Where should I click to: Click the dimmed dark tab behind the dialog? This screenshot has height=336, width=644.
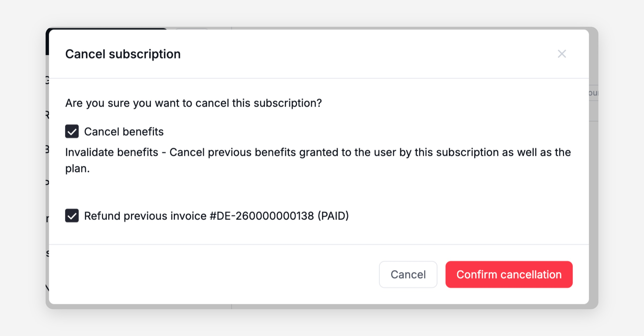pos(107,28)
